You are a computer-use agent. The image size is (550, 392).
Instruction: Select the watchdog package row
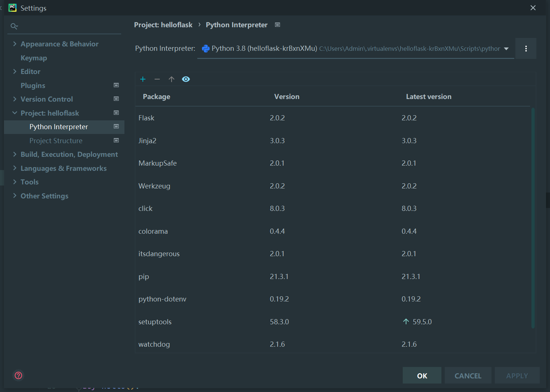pos(333,344)
